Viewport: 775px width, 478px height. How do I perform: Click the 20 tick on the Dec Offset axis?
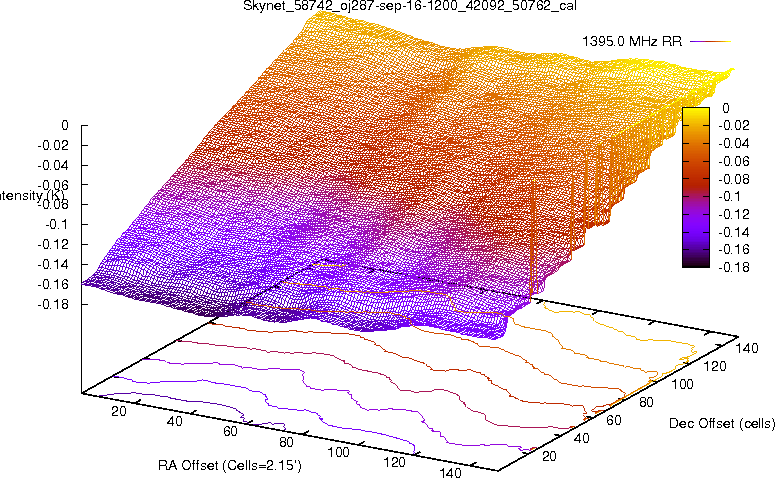click(549, 456)
